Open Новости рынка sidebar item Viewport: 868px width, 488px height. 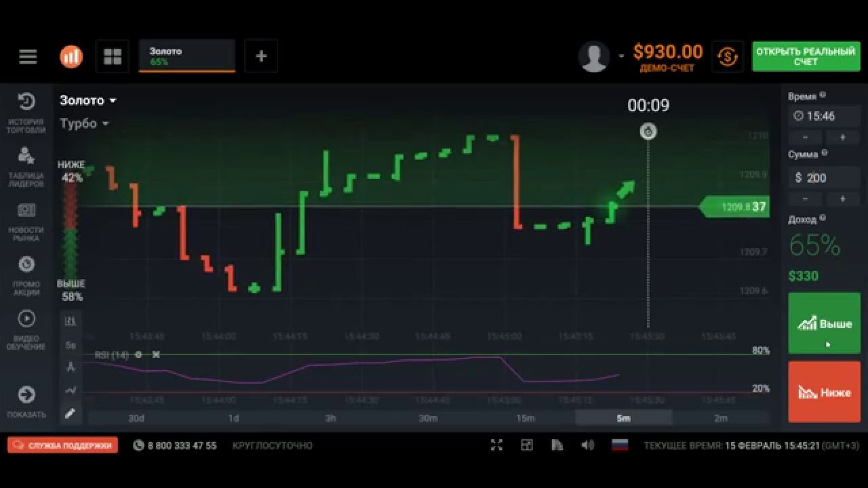tap(26, 222)
